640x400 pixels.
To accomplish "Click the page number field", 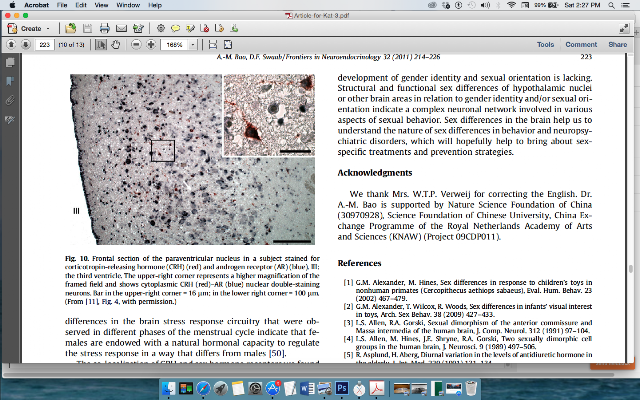I will pos(45,44).
